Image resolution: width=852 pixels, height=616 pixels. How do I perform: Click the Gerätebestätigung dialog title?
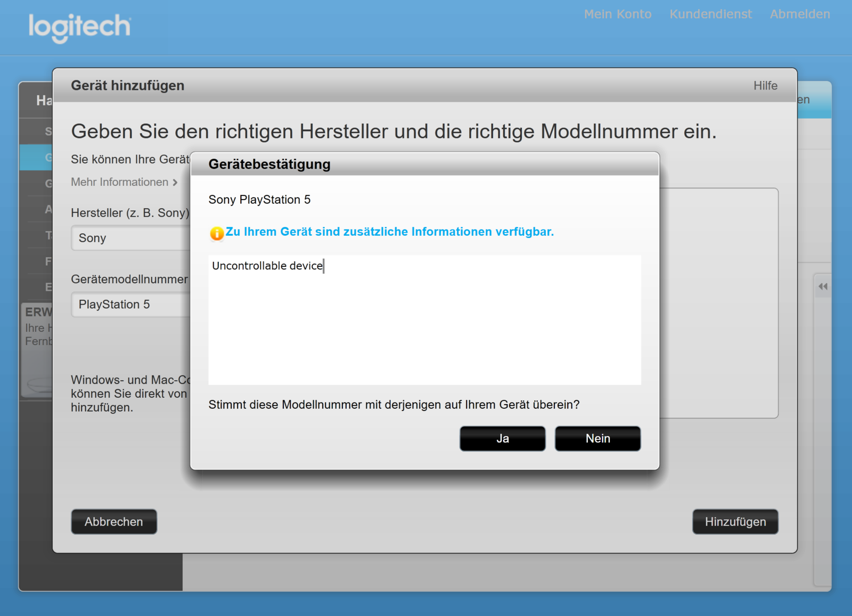(269, 164)
